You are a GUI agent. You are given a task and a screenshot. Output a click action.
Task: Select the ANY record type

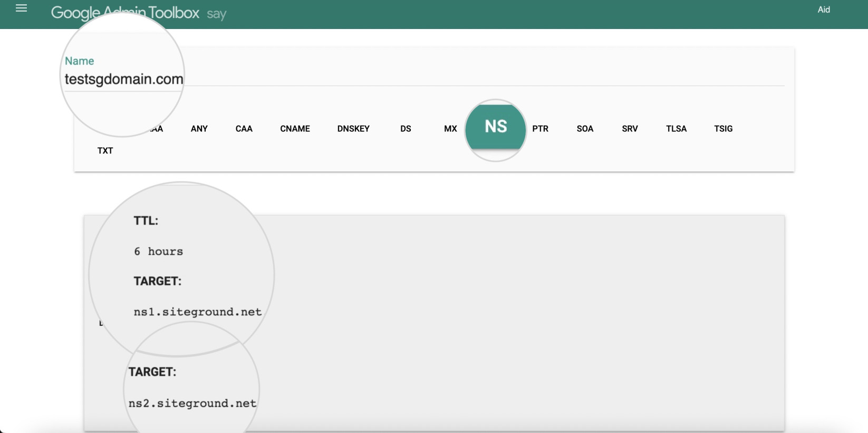point(199,129)
